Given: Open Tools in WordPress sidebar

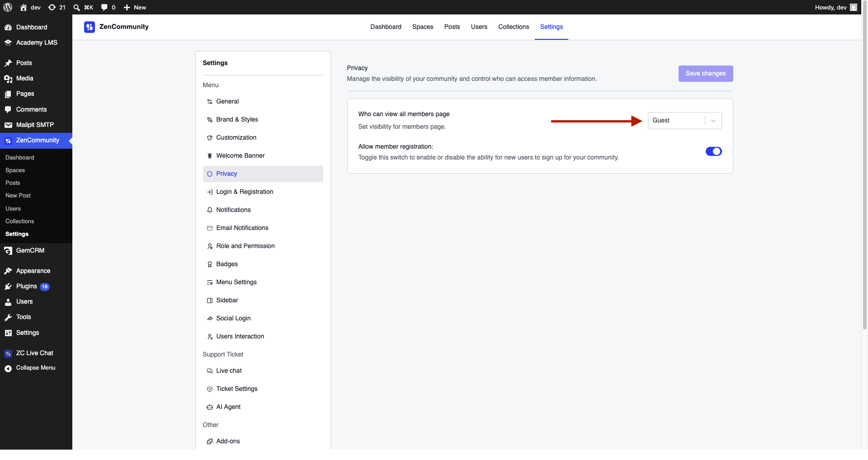Looking at the screenshot, I should coord(36,317).
